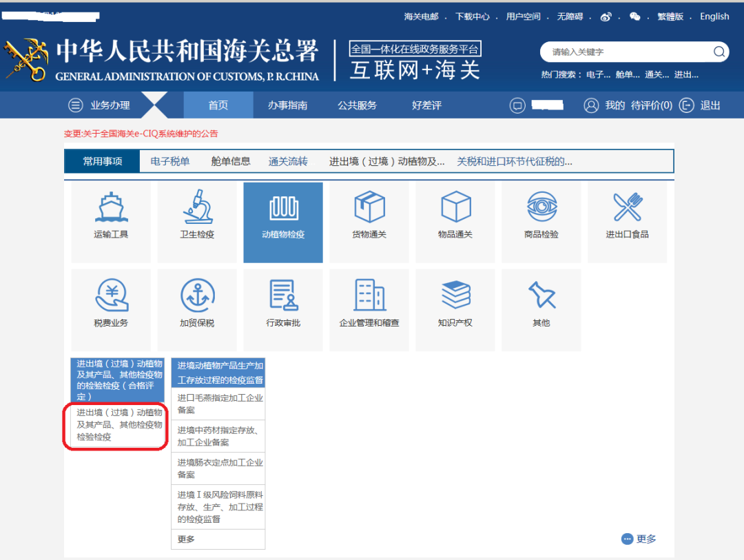This screenshot has width=744, height=560.
Task: Click hot search term 舱单...
Action: point(628,74)
